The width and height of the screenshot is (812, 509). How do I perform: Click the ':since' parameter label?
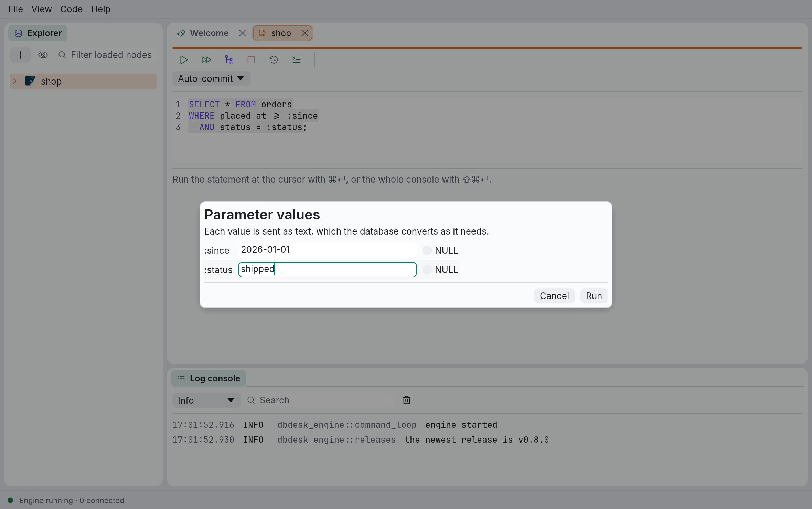coord(217,250)
